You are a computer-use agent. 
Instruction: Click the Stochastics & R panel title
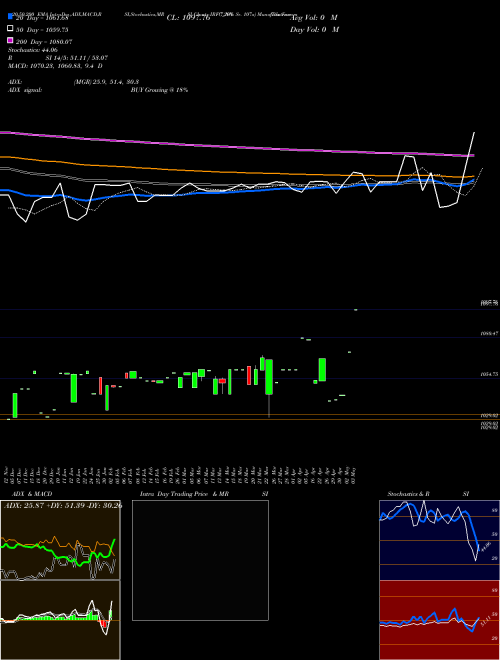408,494
